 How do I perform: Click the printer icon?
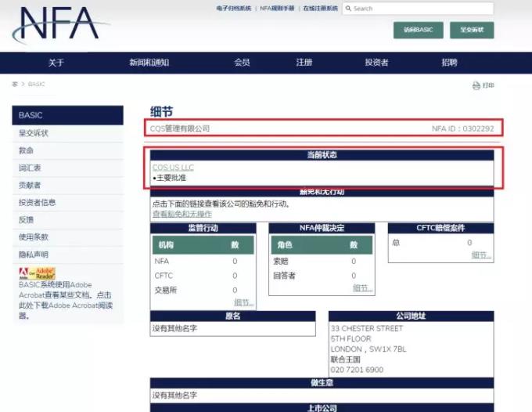(476, 85)
